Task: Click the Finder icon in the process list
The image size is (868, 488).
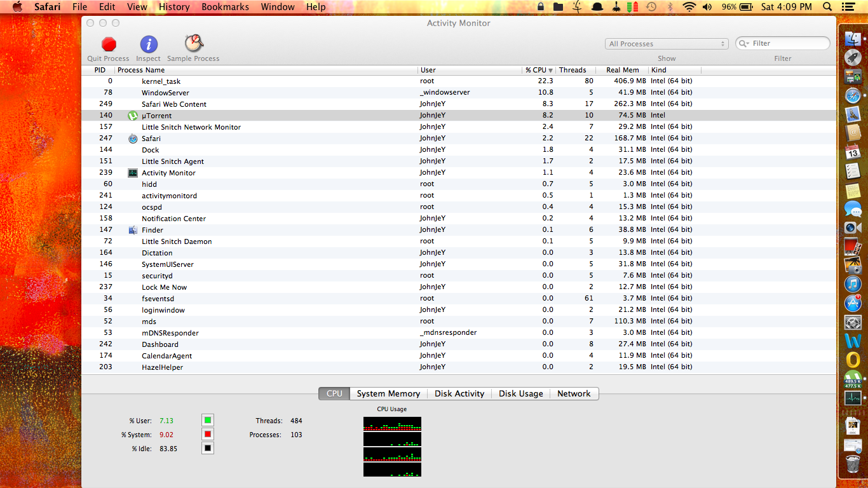Action: tap(133, 230)
